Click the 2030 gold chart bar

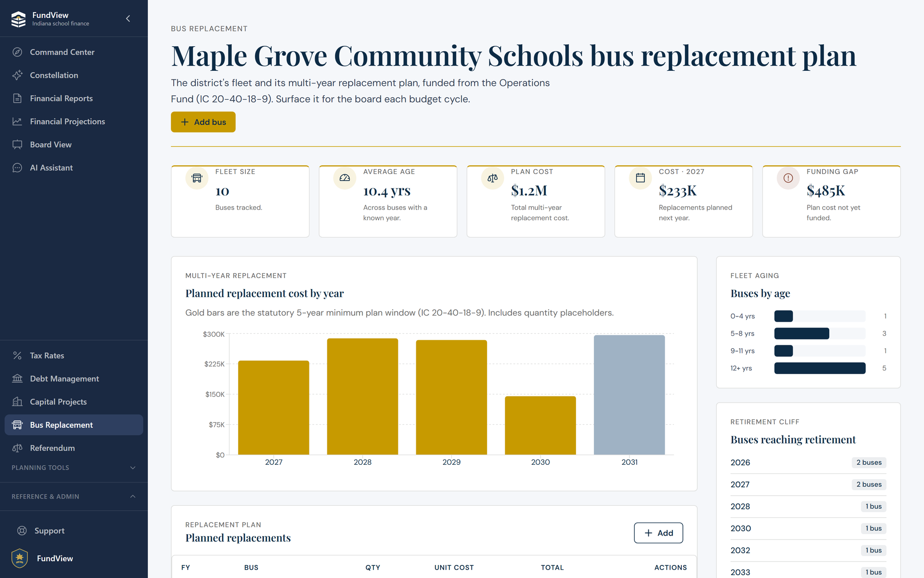coord(540,425)
